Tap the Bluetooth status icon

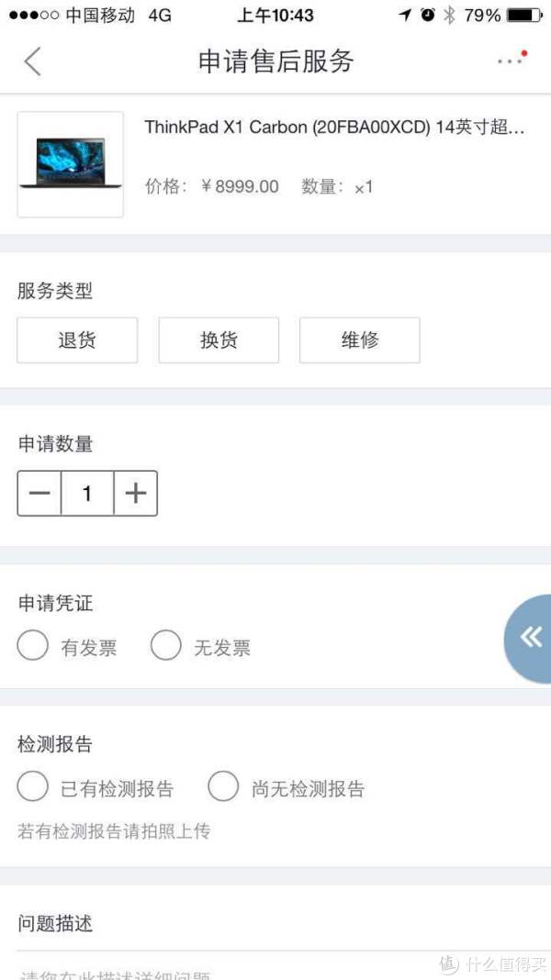(x=449, y=15)
